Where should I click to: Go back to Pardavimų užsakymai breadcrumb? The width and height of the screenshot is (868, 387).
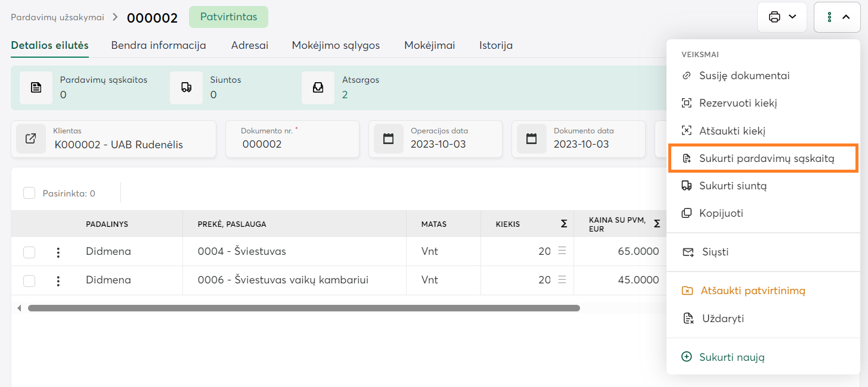57,17
